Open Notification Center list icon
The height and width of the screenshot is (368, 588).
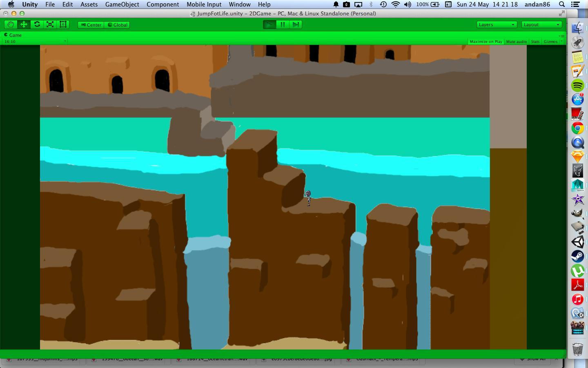575,4
